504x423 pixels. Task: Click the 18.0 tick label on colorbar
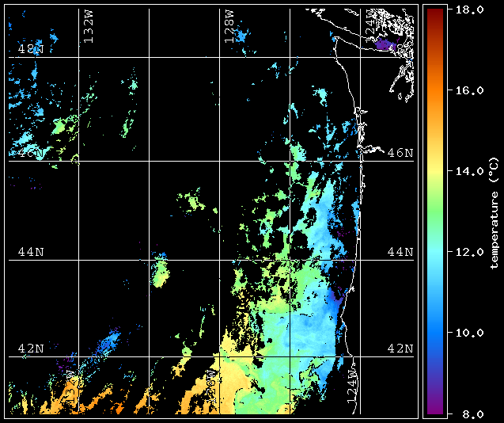tap(470, 10)
